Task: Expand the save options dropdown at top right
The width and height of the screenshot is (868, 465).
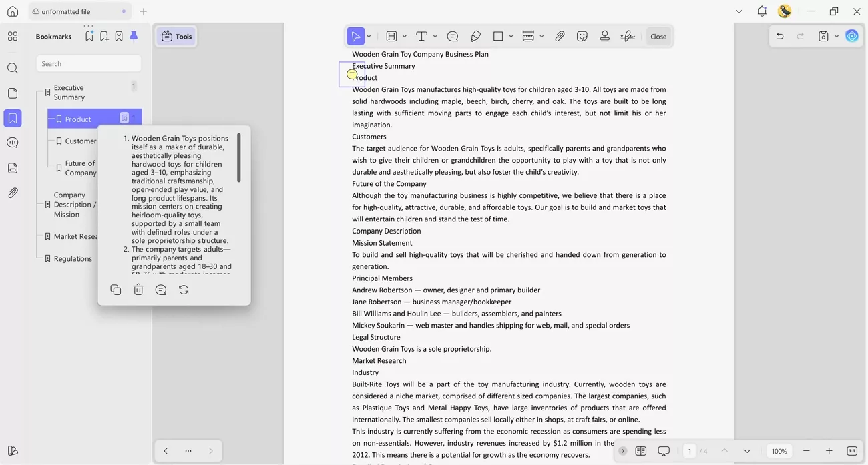Action: (836, 36)
